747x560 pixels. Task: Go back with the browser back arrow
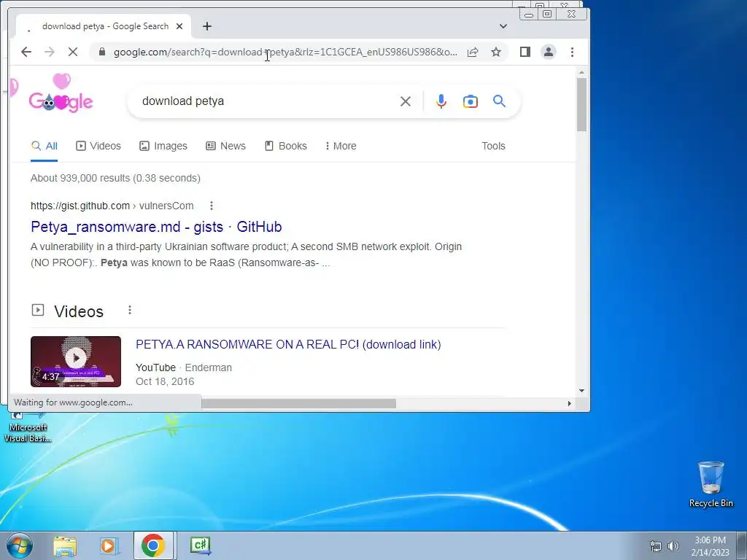coord(26,52)
